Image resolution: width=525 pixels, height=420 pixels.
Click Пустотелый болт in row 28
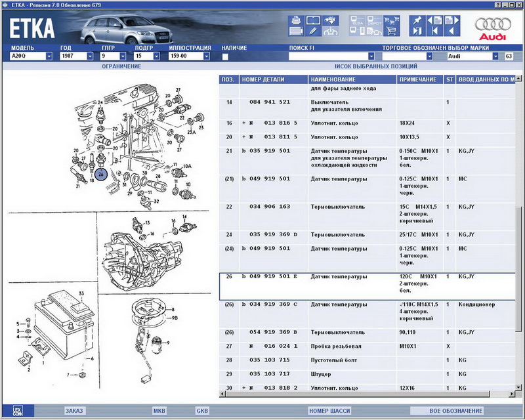pyautogui.click(x=334, y=360)
